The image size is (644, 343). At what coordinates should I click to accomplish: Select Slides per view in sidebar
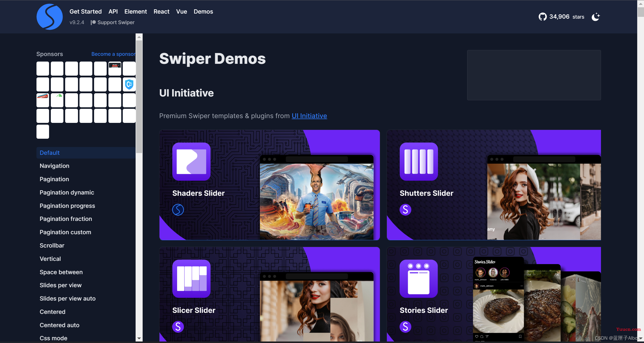coord(61,285)
